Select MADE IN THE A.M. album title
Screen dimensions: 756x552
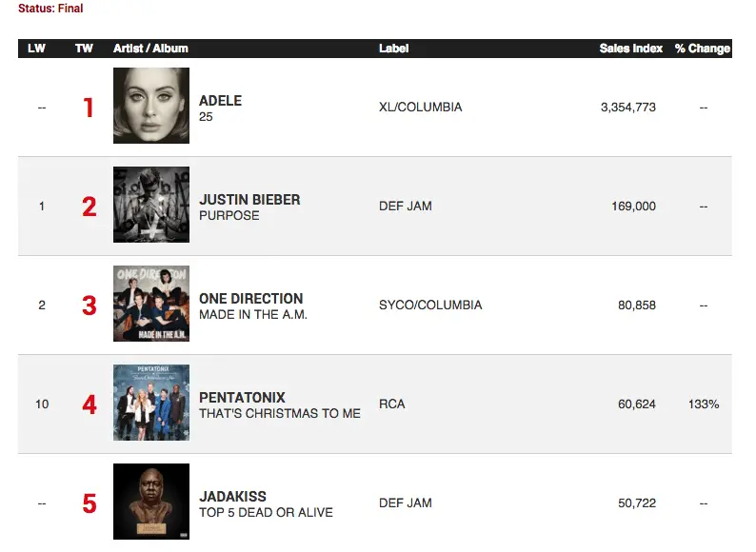252,314
